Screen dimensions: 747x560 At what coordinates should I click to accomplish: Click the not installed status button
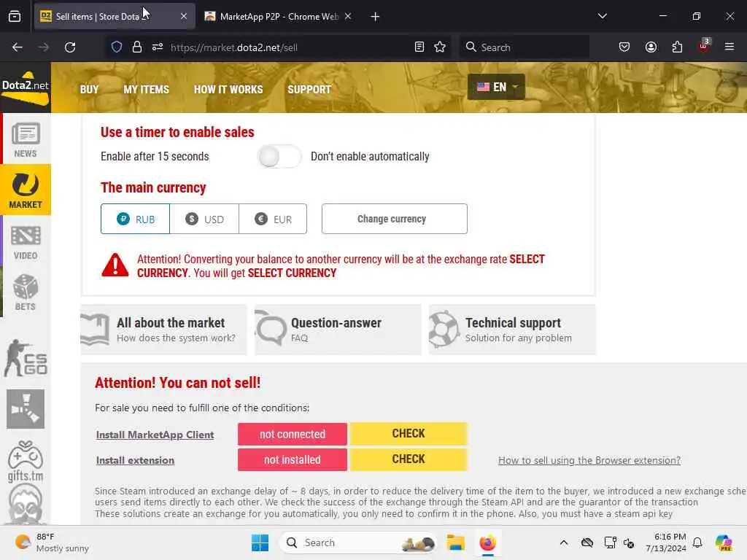293,460
